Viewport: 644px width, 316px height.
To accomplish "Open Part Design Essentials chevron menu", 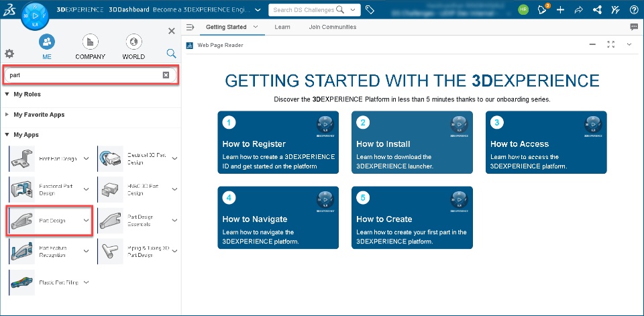I will click(174, 220).
